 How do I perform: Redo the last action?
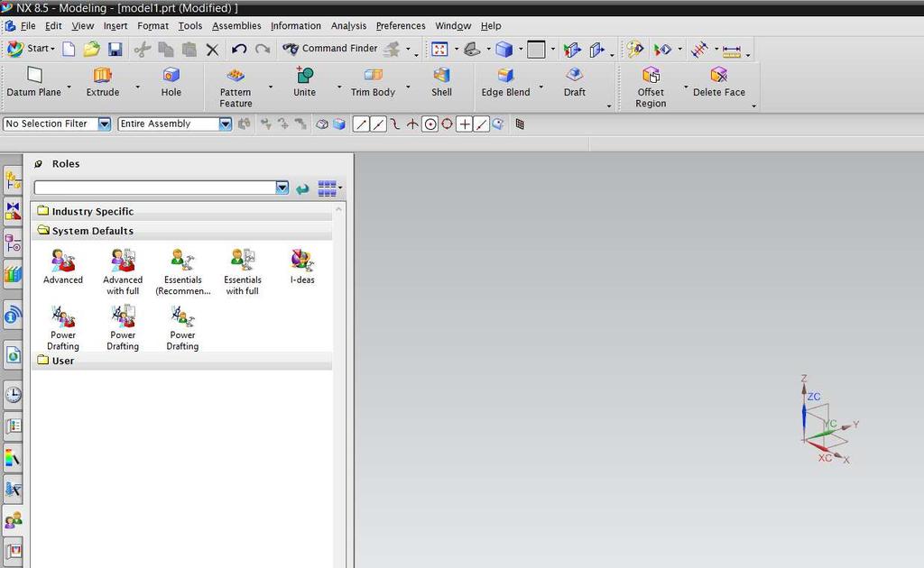click(263, 49)
